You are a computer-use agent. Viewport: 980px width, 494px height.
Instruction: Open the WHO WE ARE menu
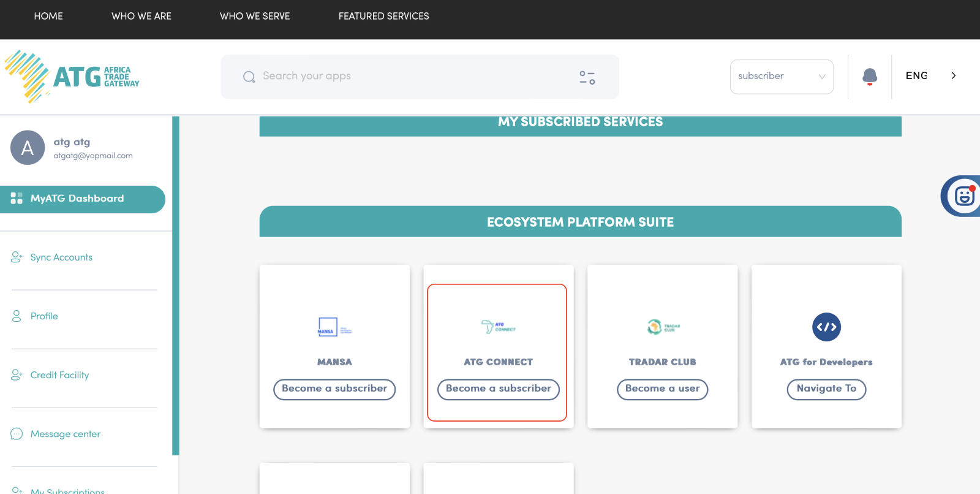pos(141,16)
